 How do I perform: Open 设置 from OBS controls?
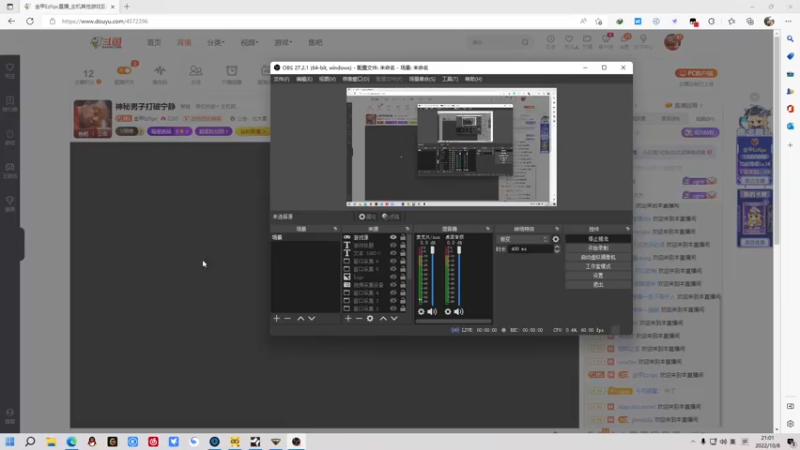[598, 276]
